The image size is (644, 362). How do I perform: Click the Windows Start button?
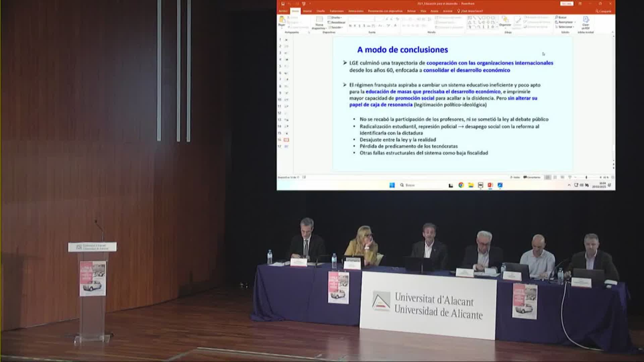[x=392, y=185]
